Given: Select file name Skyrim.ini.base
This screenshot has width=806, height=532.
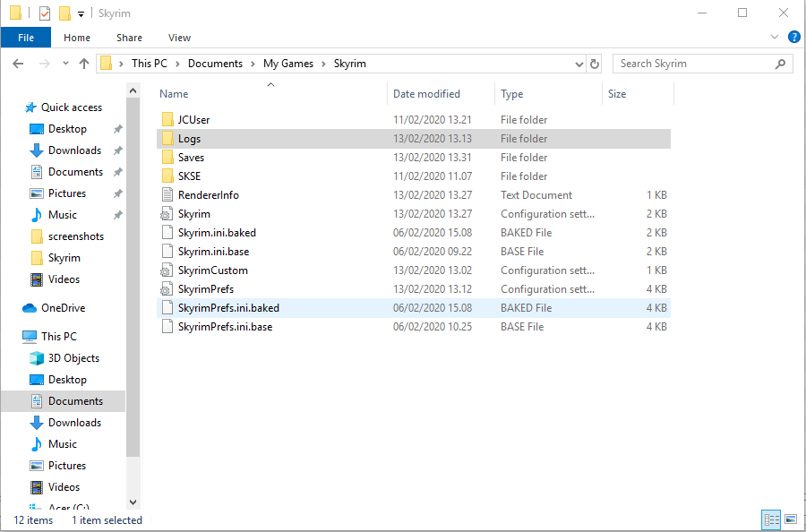Looking at the screenshot, I should pyautogui.click(x=214, y=252).
